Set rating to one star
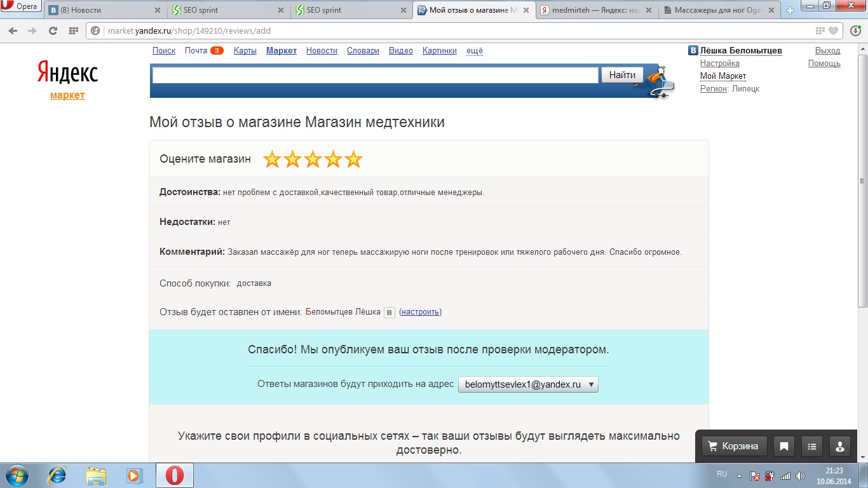The width and height of the screenshot is (868, 488). tap(272, 159)
